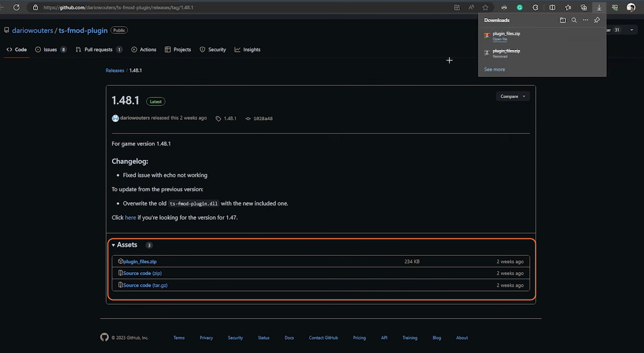Open the Terms footer link
This screenshot has height=353, width=644.
coord(179,338)
